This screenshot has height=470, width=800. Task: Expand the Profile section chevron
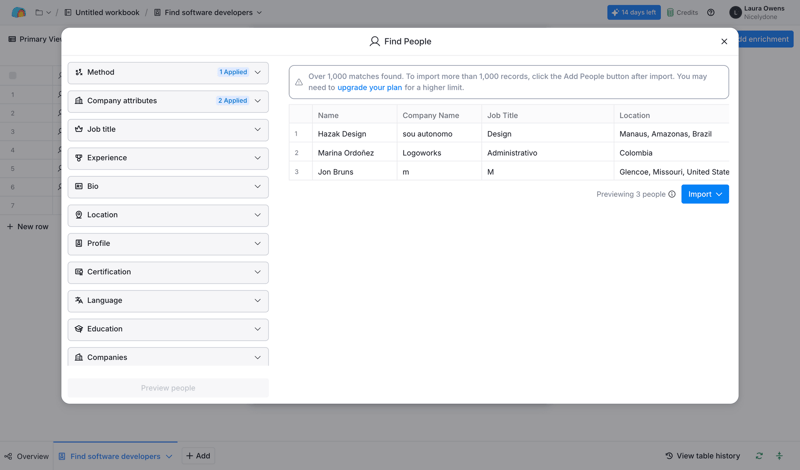click(258, 244)
